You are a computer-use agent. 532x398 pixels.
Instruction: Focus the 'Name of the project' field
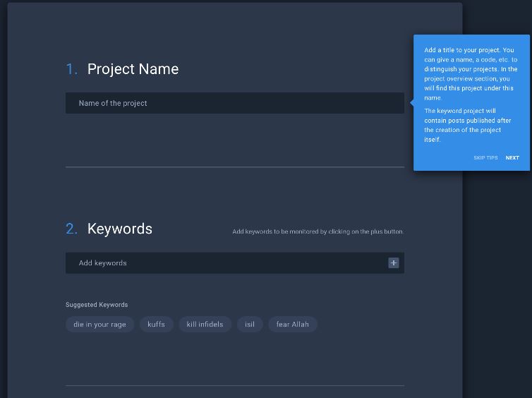pyautogui.click(x=234, y=103)
